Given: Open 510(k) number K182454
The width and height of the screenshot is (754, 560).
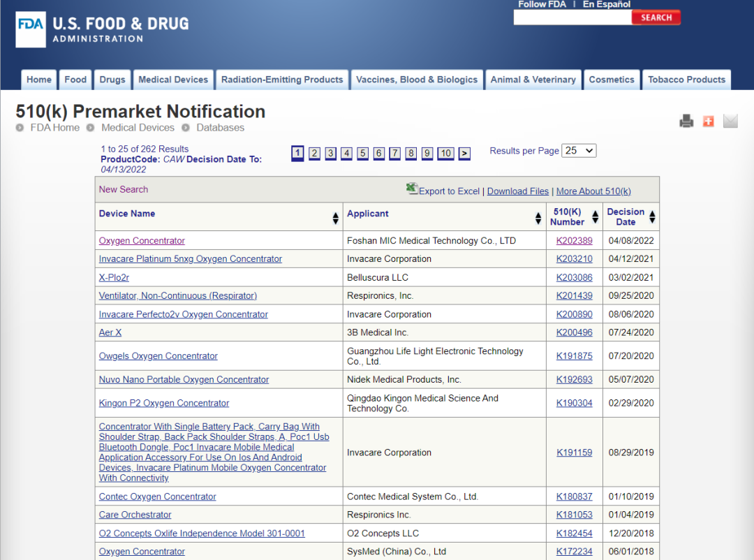Looking at the screenshot, I should point(574,533).
